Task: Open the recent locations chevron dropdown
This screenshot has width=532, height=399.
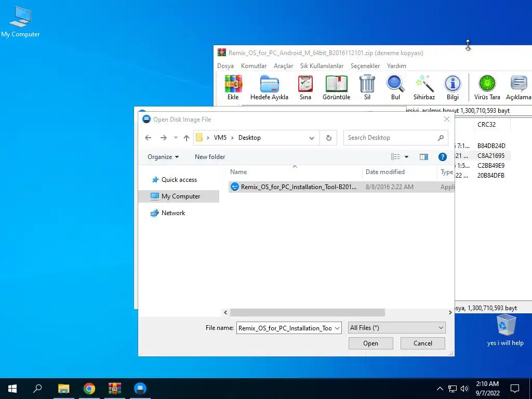Action: point(176,138)
